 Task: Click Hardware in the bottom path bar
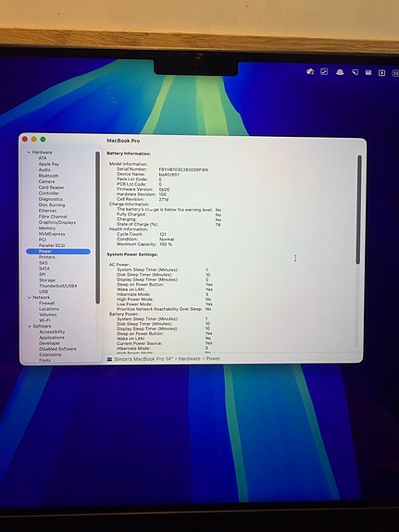point(190,359)
